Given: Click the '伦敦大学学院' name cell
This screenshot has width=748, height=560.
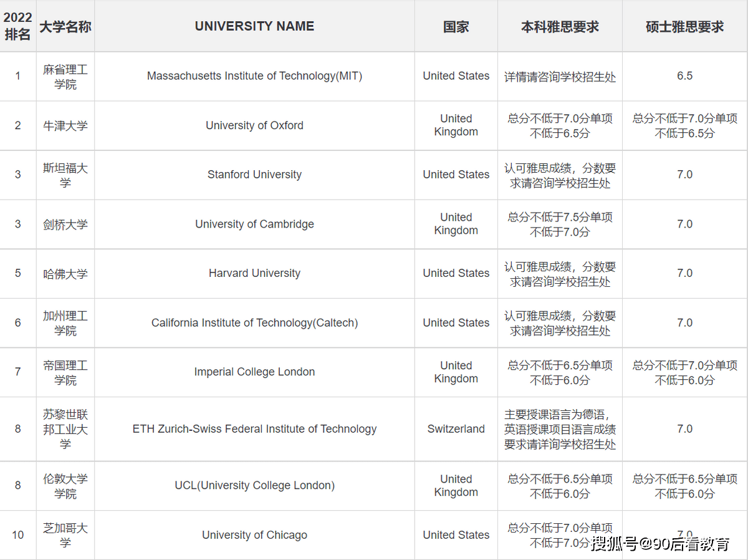Looking at the screenshot, I should click(65, 486).
